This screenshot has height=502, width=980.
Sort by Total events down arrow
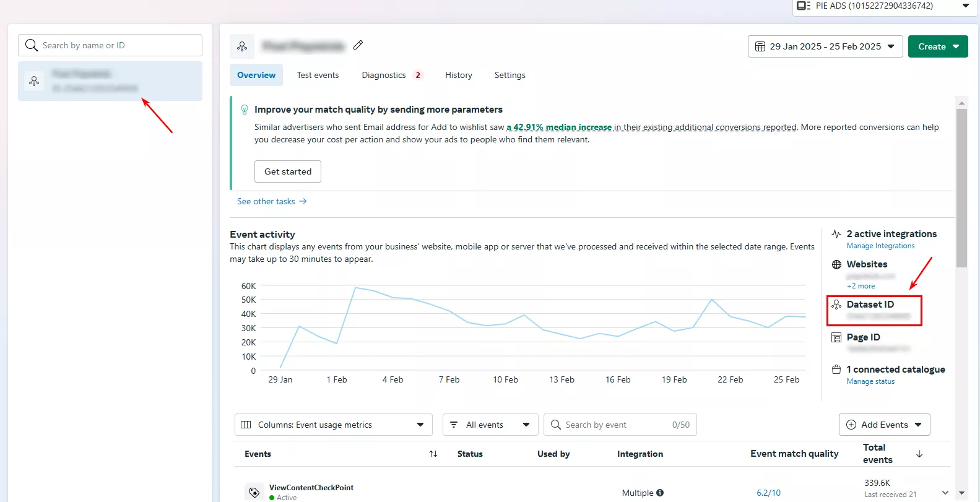(x=919, y=454)
